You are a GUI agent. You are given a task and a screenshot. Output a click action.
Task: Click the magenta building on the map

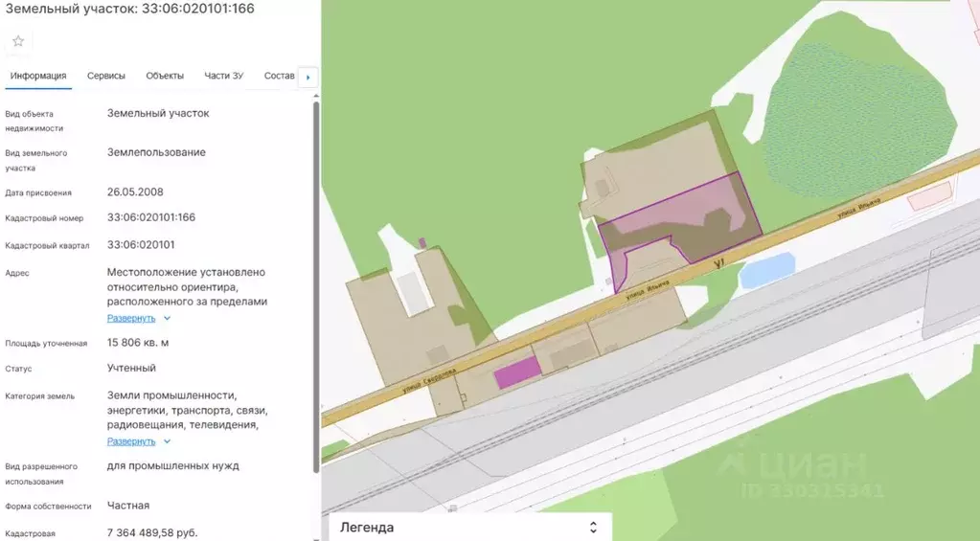click(x=517, y=372)
